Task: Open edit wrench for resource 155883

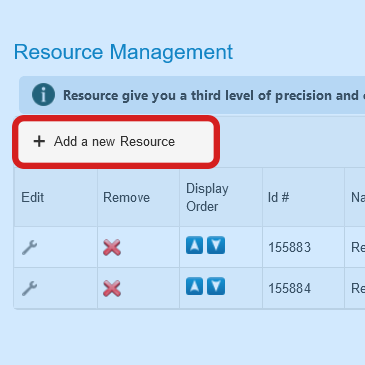Action: [x=29, y=247]
